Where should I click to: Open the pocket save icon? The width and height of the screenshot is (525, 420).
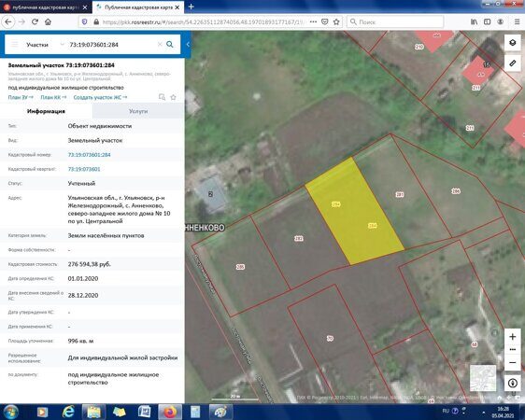[325, 22]
